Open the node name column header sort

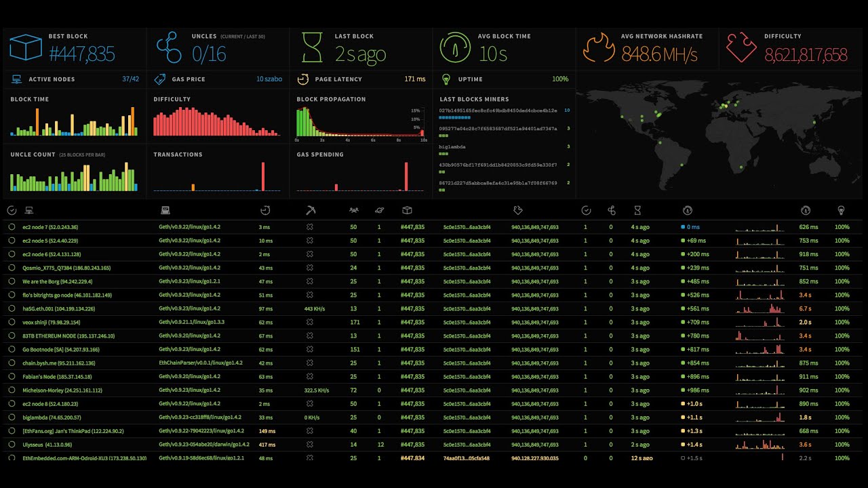tap(28, 210)
